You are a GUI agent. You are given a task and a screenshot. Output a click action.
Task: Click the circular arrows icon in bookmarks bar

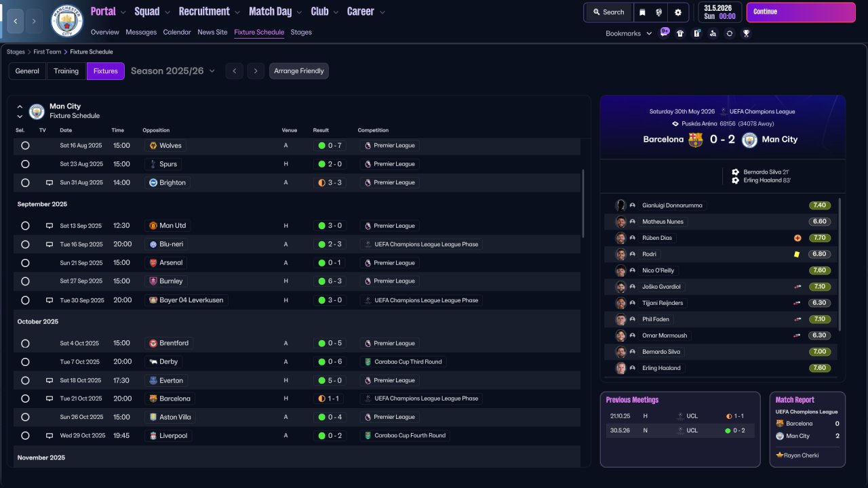point(730,33)
